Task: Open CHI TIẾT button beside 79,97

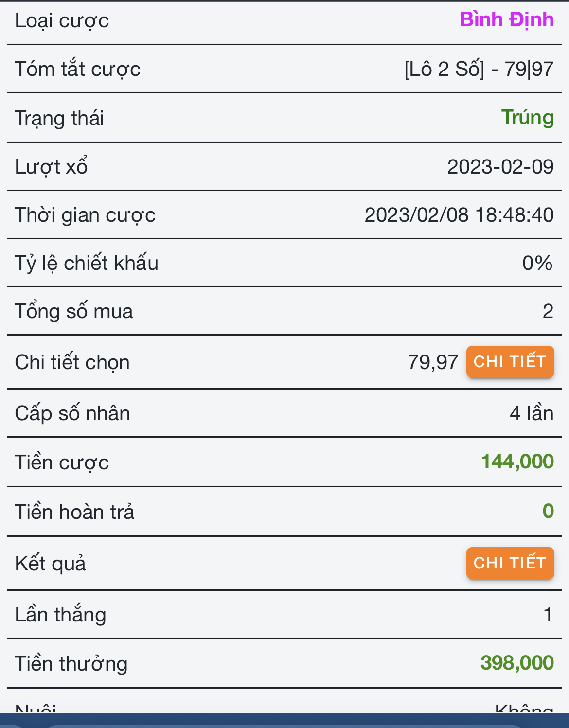Action: tap(510, 362)
